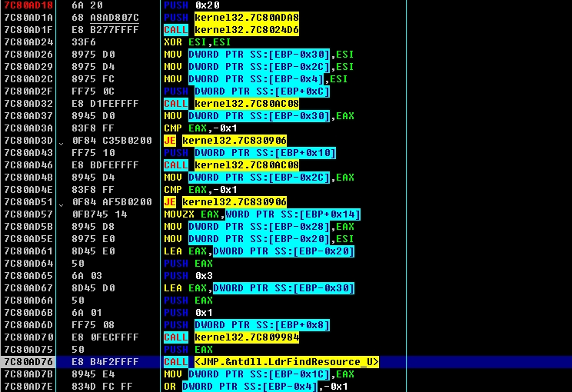Click hex bytes 0F84 C35B0200
The image size is (572, 392).
(x=111, y=141)
